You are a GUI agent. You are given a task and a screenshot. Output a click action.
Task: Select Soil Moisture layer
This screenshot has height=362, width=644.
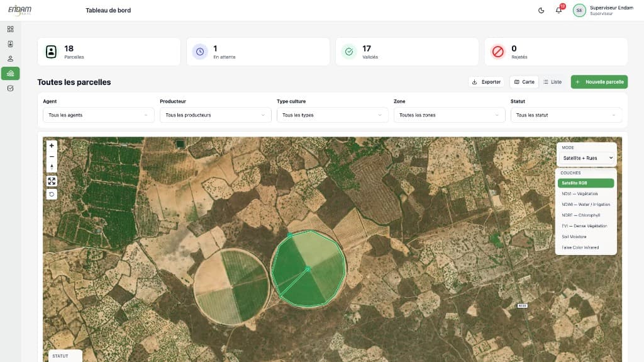click(586, 237)
